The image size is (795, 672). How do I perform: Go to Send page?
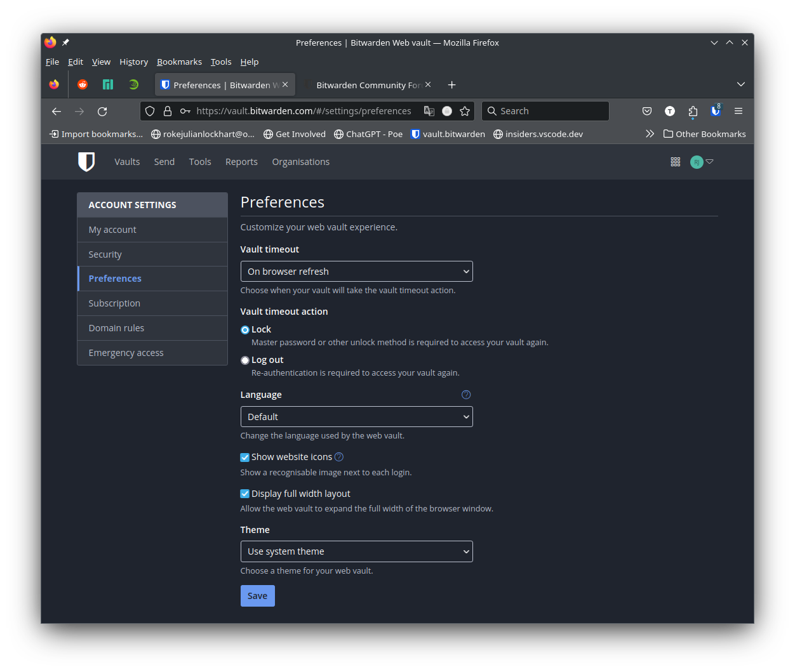point(164,162)
